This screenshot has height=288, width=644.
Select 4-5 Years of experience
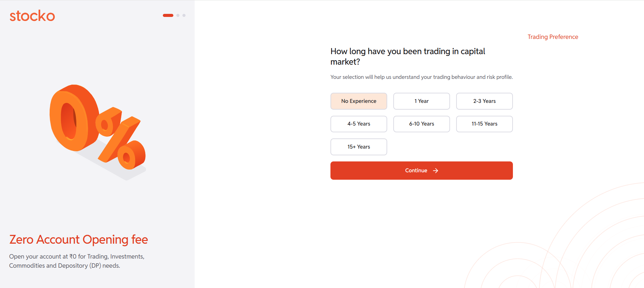tap(358, 124)
